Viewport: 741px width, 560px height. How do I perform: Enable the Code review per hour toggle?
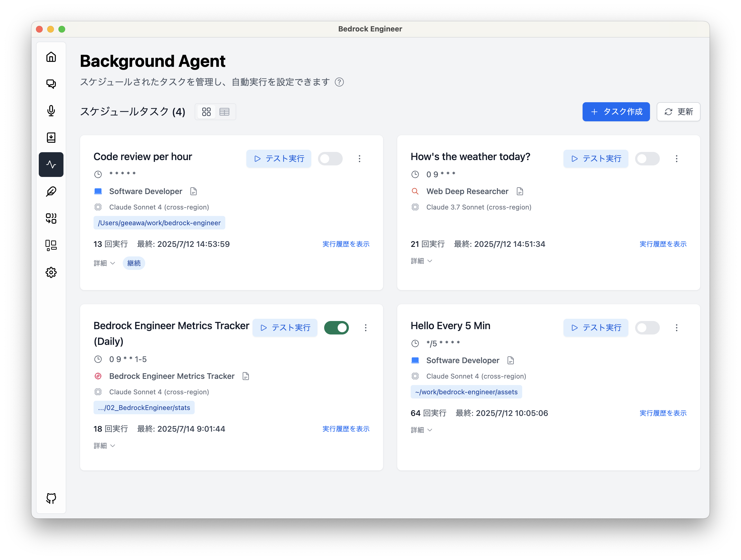330,158
